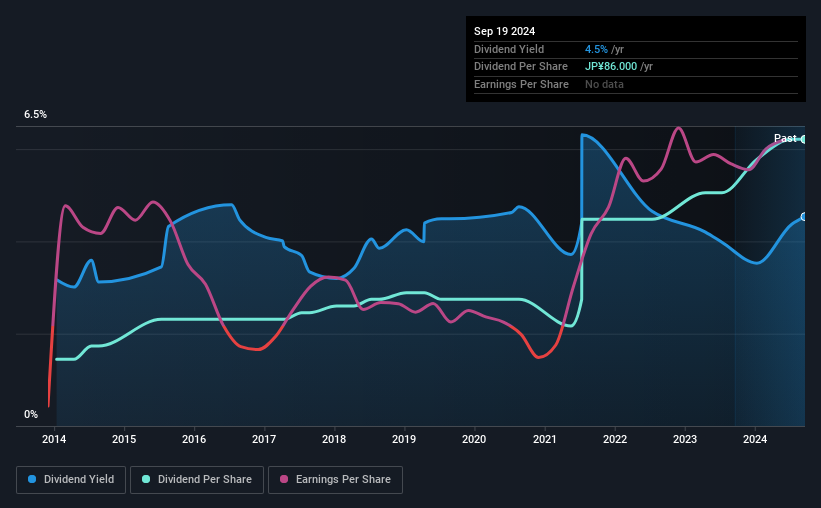
Task: Click the teal Dividend Per Share legend dot
Action: coord(146,479)
